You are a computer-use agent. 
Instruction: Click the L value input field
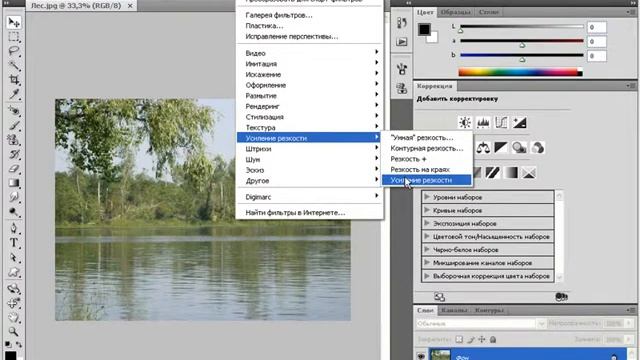pyautogui.click(x=597, y=27)
